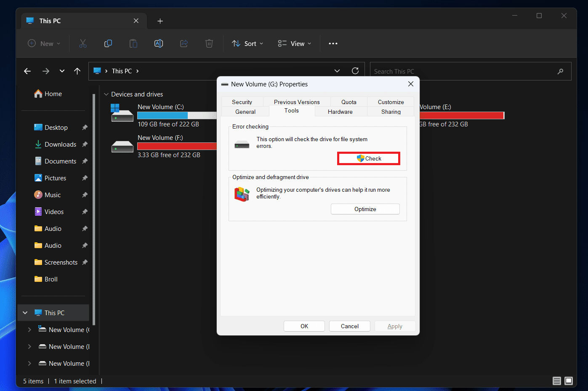588x391 pixels.
Task: Open Downloads in the sidebar
Action: click(x=60, y=144)
